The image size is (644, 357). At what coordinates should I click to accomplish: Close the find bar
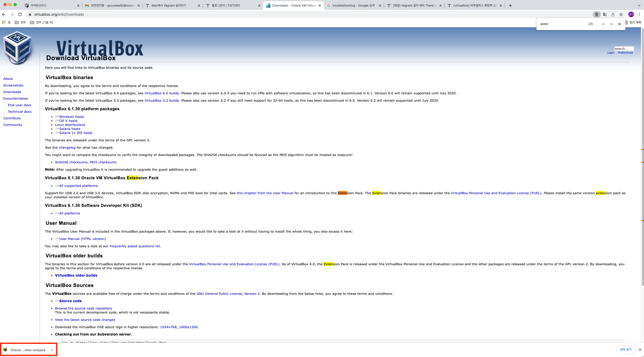620,24
